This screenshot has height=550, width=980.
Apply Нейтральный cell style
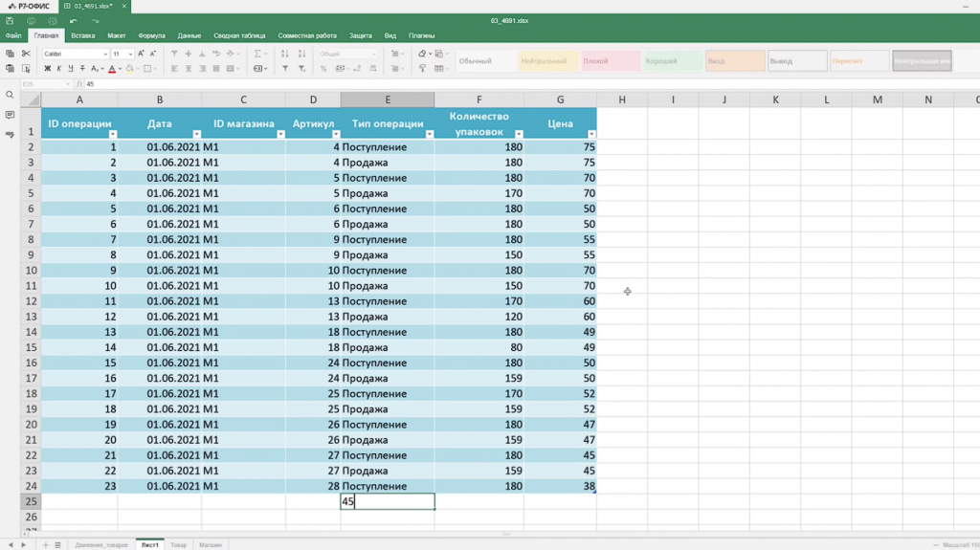tap(548, 61)
